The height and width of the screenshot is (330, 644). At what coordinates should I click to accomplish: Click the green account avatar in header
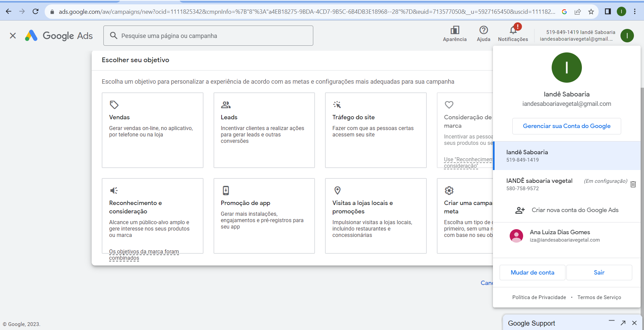point(627,36)
